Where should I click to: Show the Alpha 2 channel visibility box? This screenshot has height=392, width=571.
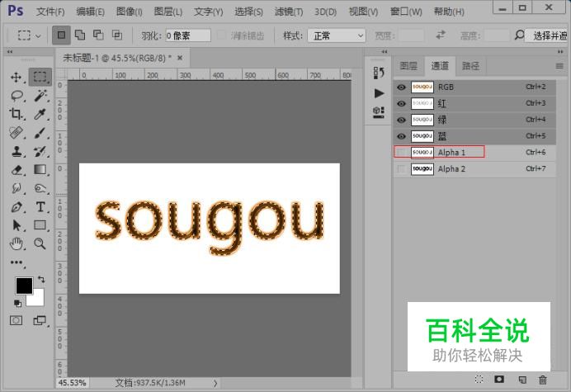click(x=401, y=168)
